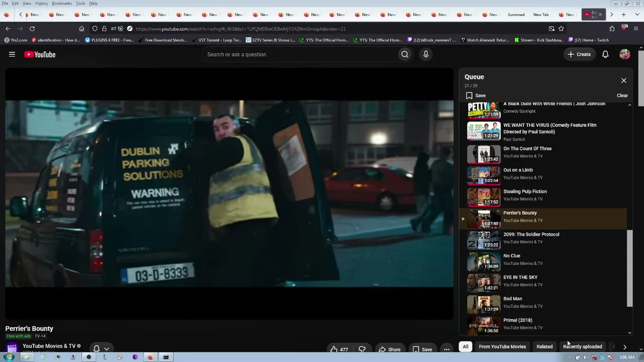Click the Primal (2018) queue title
The width and height of the screenshot is (644, 362).
[518, 320]
